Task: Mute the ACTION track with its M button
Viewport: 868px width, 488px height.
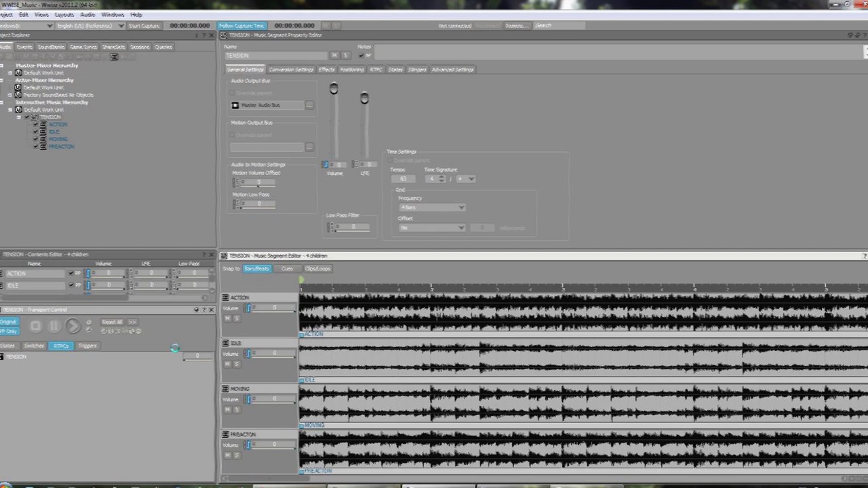Action: (x=227, y=318)
